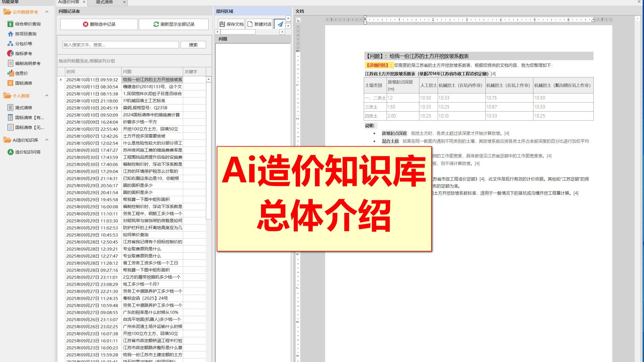Collapse the Ai造价知识库 section
Image resolution: width=644 pixels, height=362 pixels.
click(47, 140)
